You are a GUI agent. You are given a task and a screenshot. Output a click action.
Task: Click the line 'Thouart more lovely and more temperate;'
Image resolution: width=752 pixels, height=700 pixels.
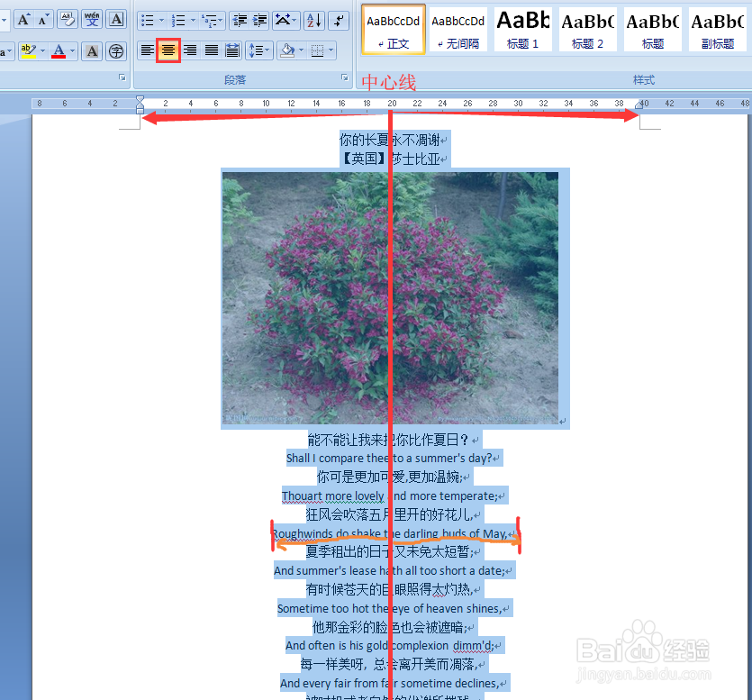(x=389, y=496)
